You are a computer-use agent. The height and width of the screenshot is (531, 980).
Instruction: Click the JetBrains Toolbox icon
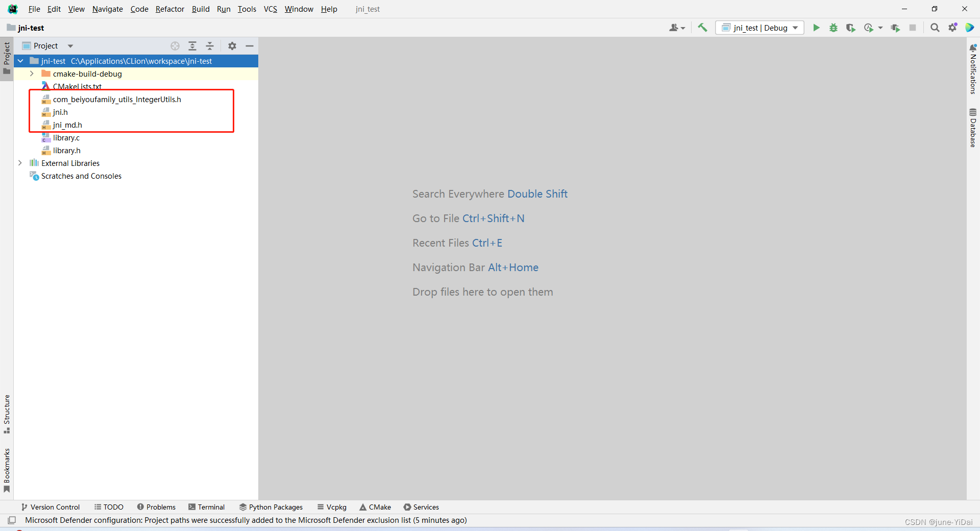(970, 28)
